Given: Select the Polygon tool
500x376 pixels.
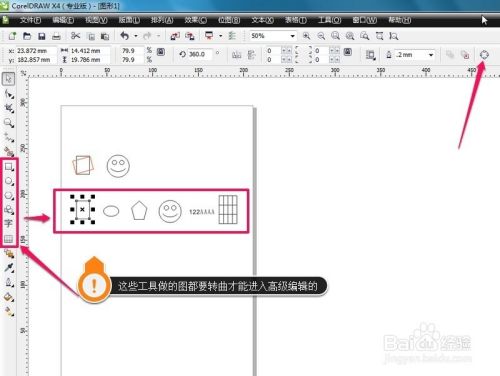Looking at the screenshot, I should point(9,195).
